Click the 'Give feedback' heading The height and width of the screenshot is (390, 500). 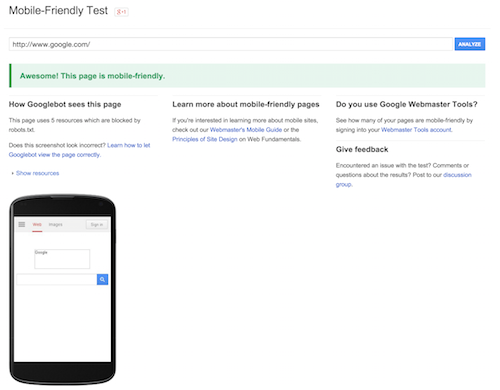click(x=362, y=149)
